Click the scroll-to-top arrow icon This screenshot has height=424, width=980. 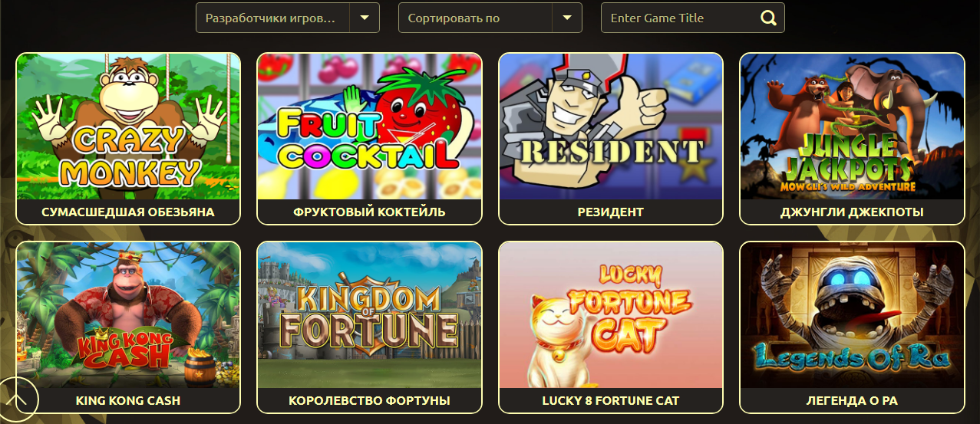pos(17,399)
